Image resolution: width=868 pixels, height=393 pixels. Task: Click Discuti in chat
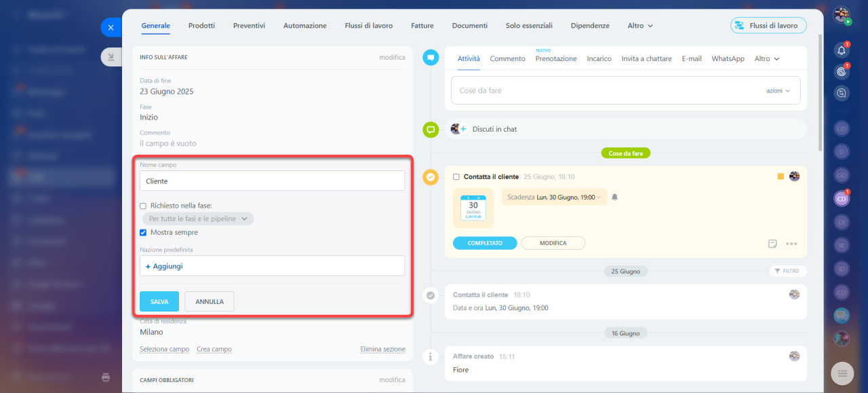click(494, 129)
